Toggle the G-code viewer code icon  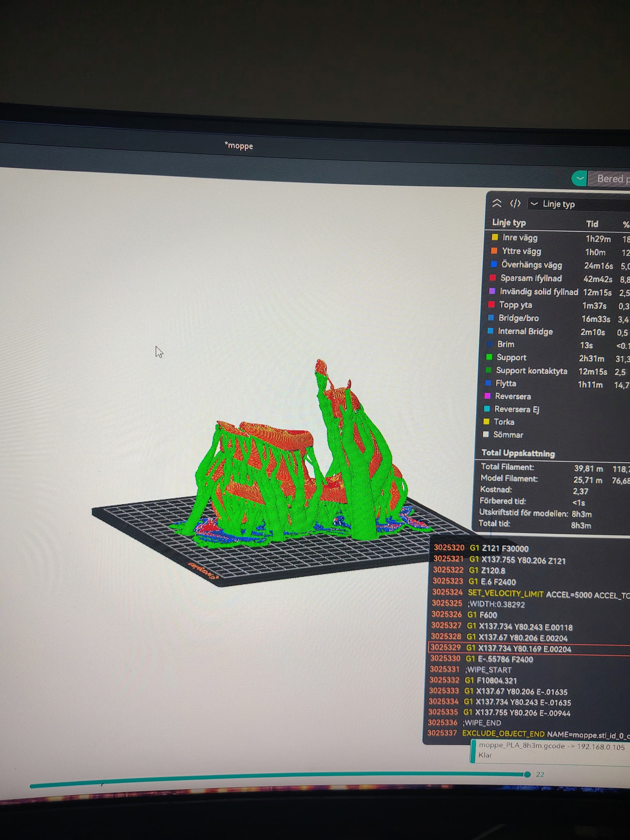click(515, 203)
